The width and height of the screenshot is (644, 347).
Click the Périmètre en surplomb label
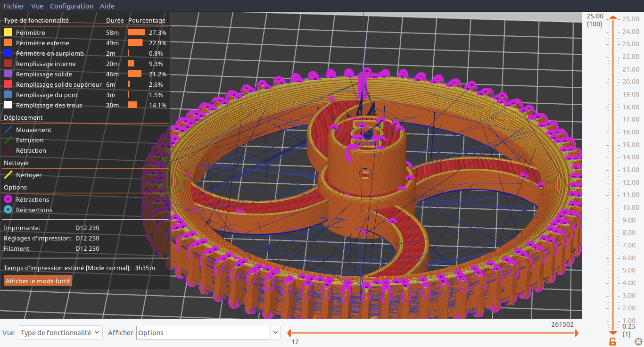click(x=50, y=53)
